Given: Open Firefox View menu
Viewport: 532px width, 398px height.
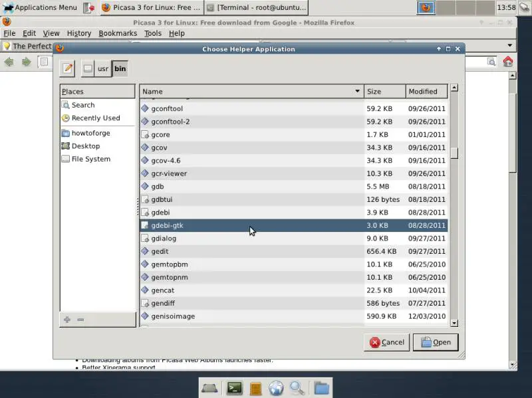Looking at the screenshot, I should pyautogui.click(x=51, y=33).
